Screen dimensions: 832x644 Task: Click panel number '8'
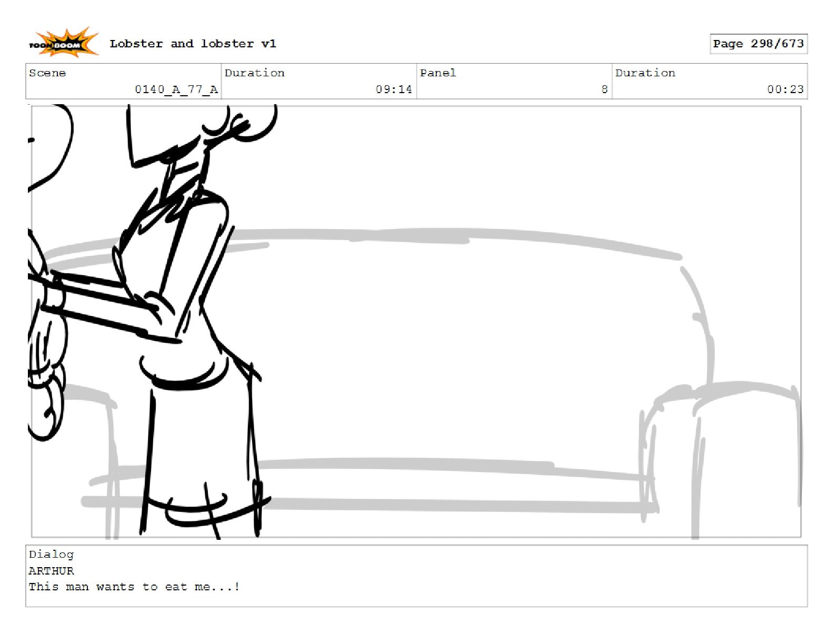point(605,89)
